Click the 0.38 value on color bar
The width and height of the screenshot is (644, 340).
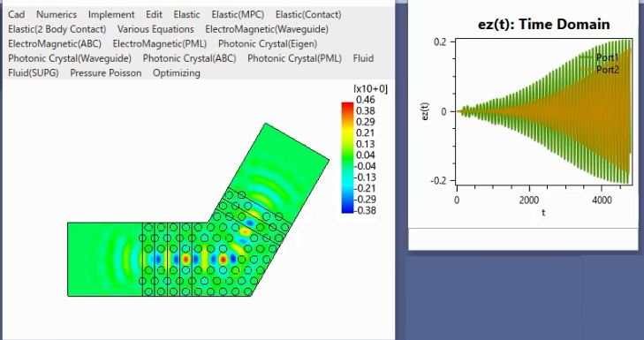point(366,111)
